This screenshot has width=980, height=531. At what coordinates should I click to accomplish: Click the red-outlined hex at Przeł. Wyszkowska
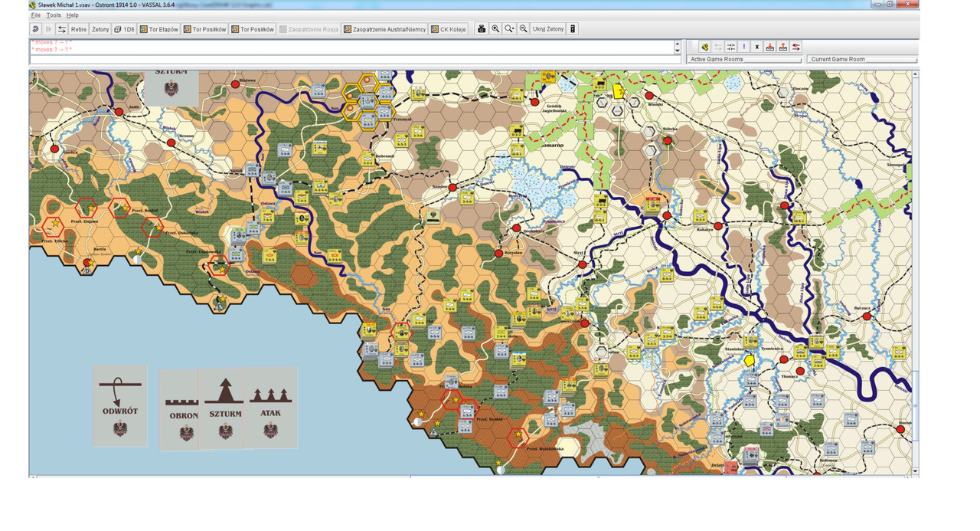(x=518, y=438)
